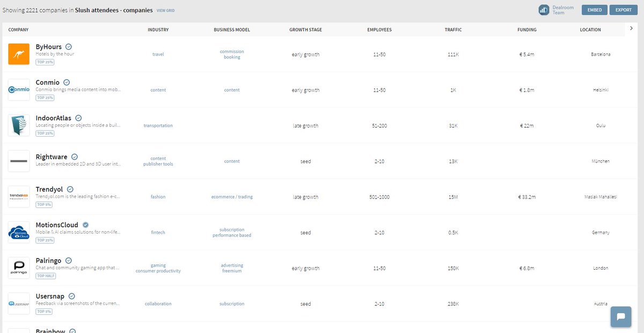Open IndoorAtlas company logo
This screenshot has width=644, height=333.
(19, 125)
